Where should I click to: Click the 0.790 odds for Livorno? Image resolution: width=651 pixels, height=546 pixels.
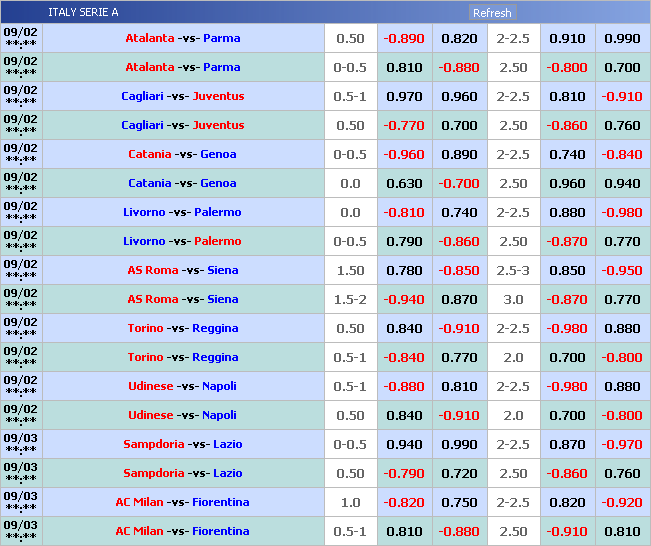click(404, 242)
